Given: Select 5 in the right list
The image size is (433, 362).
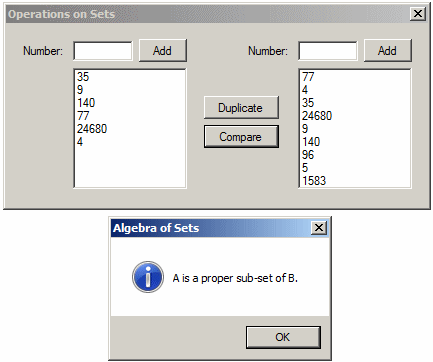Looking at the screenshot, I should pyautogui.click(x=305, y=168).
